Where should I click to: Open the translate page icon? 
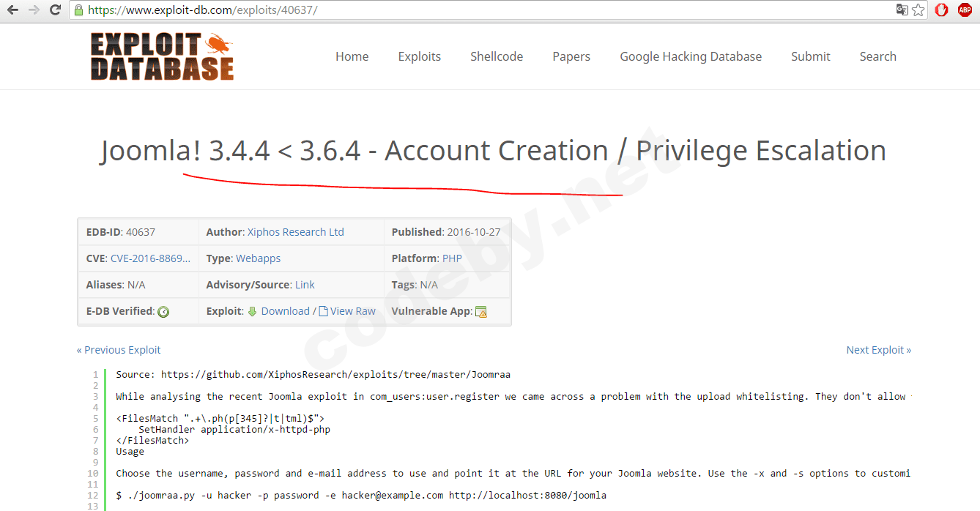coord(902,10)
